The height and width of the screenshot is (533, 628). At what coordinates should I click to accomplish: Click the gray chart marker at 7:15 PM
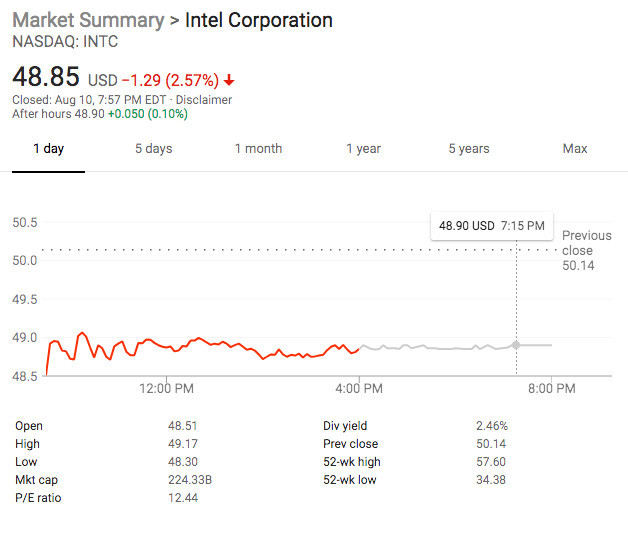[x=516, y=345]
